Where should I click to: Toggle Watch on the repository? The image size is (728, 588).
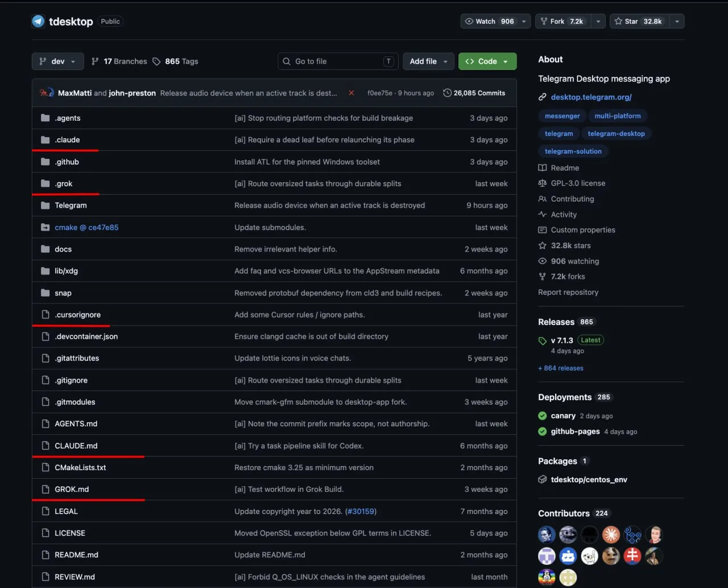(489, 21)
